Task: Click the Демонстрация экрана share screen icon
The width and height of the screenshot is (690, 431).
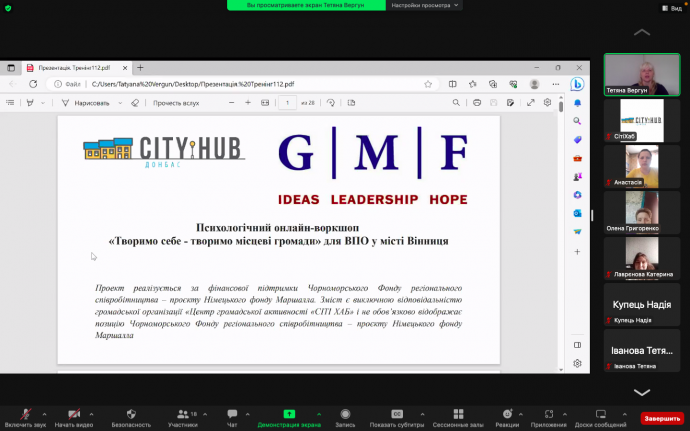Action: (289, 414)
